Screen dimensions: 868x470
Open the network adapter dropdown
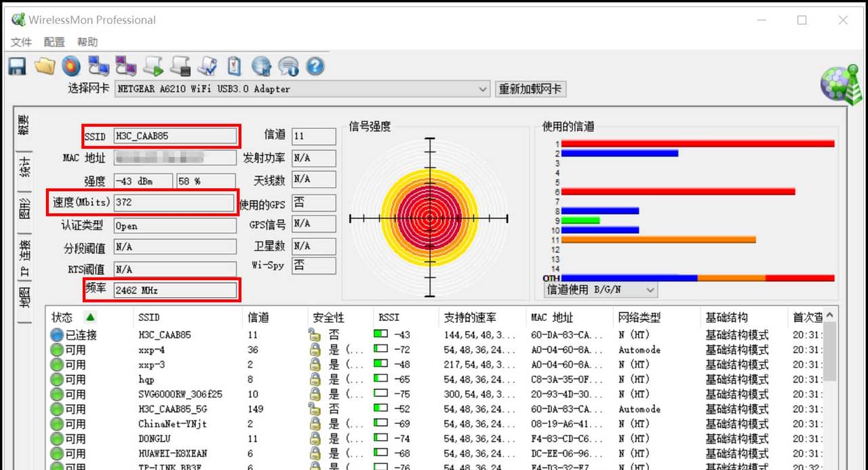pos(482,89)
